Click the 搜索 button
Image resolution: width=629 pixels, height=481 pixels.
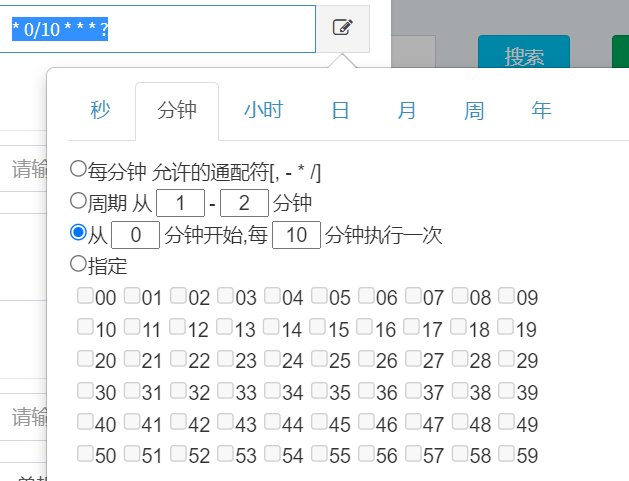pos(524,52)
